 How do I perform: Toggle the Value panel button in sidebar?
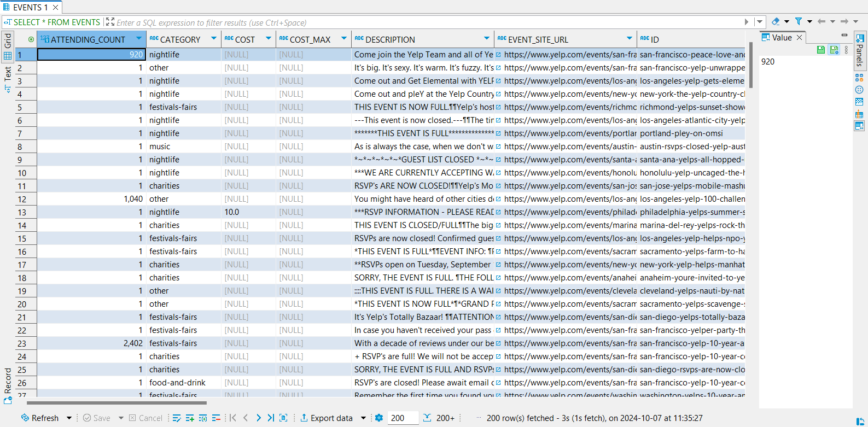tap(859, 126)
